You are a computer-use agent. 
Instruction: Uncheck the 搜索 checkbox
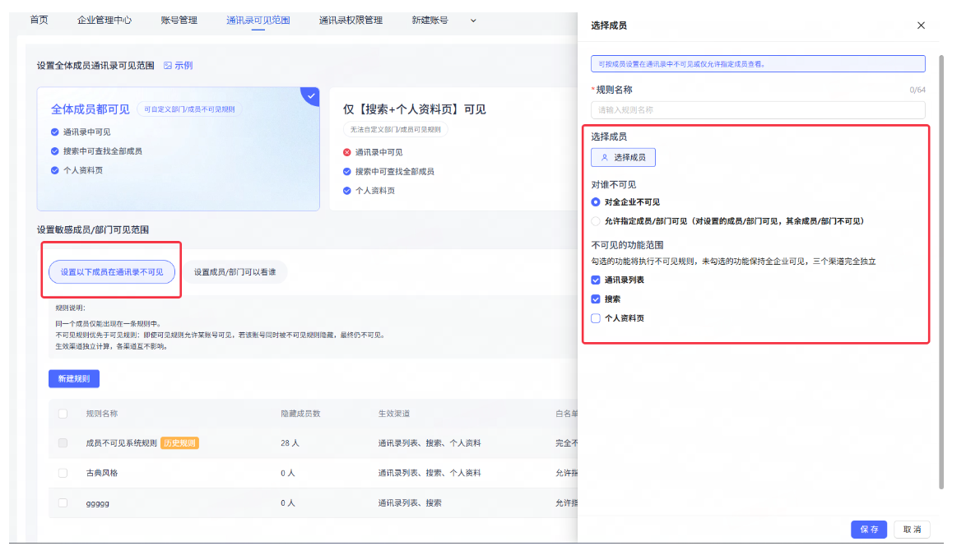[x=596, y=299]
